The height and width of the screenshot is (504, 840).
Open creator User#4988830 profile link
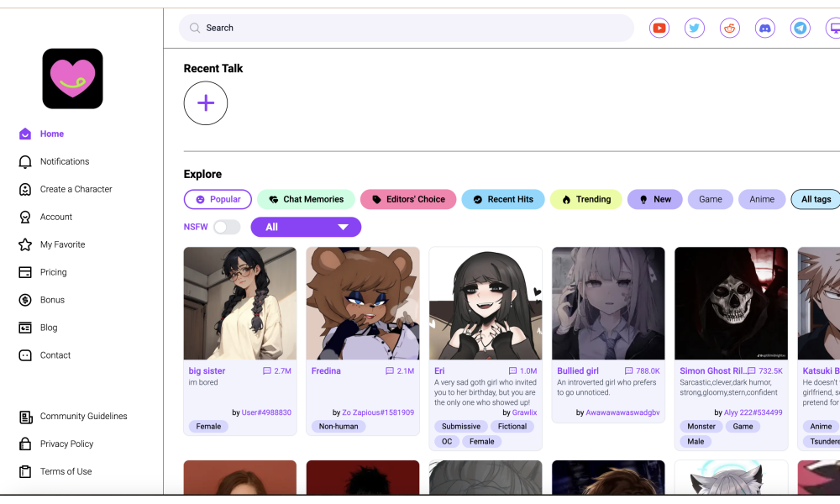click(266, 412)
